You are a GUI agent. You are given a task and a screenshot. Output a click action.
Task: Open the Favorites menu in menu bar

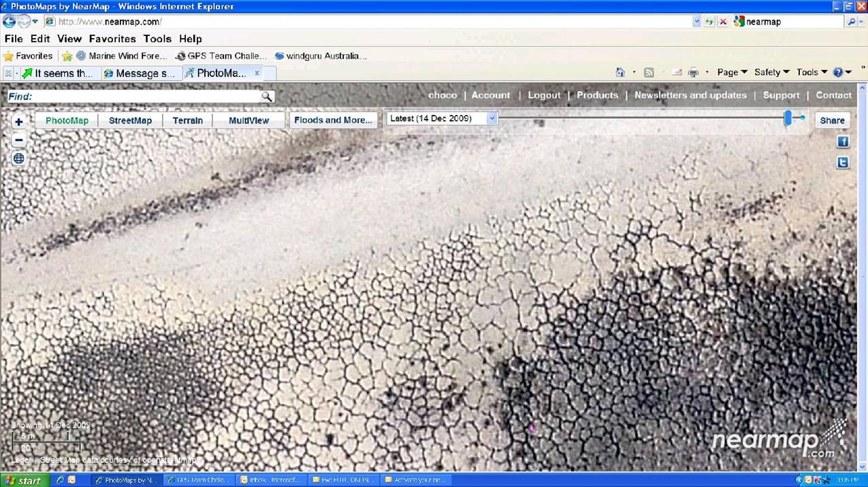[x=112, y=39]
